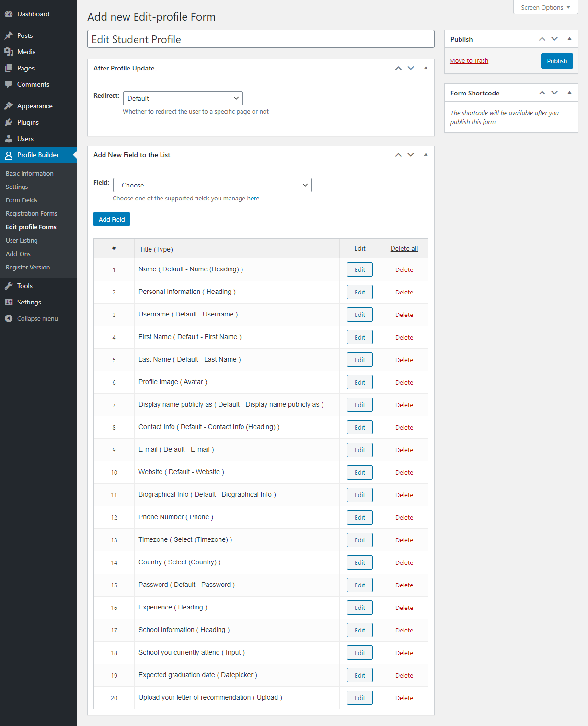Click the 'here' supported fields link
588x726 pixels.
[253, 198]
